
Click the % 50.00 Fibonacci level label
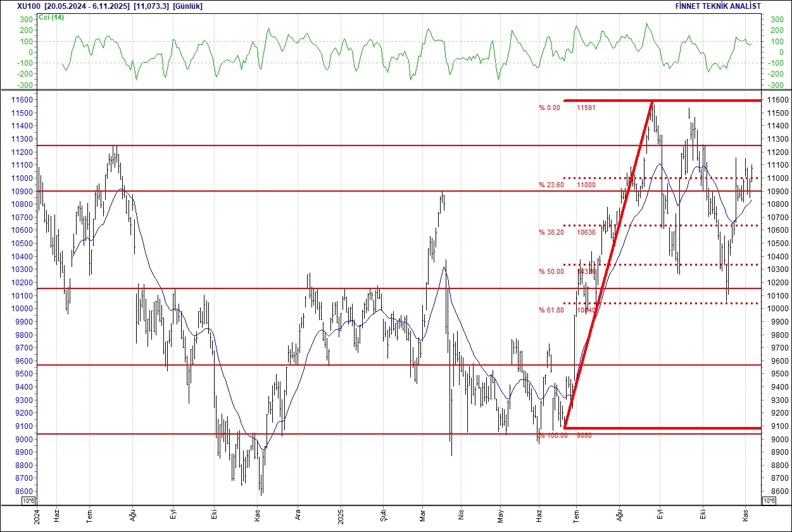point(551,271)
